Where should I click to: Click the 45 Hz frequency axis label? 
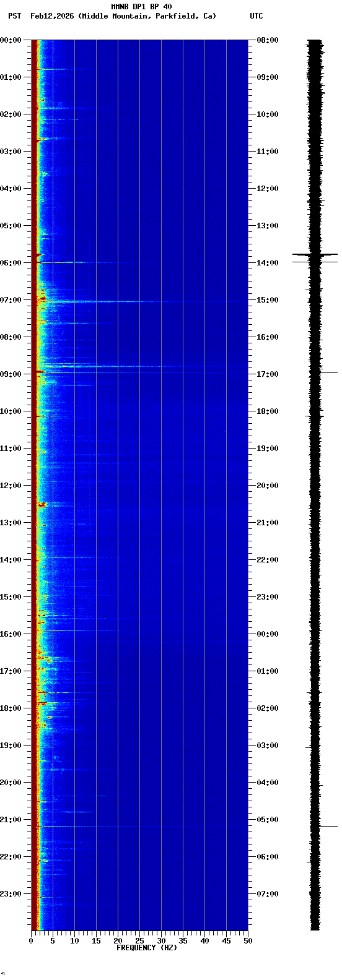(x=226, y=941)
